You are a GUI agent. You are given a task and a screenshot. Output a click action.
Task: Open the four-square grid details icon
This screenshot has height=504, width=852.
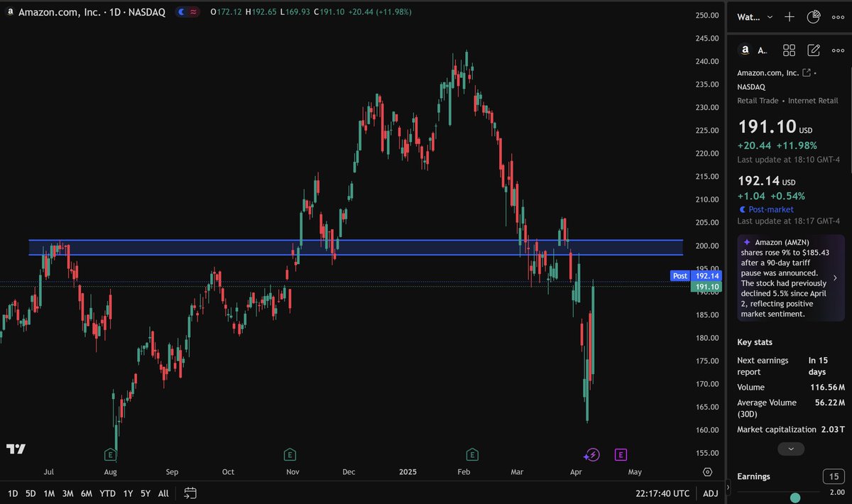pos(789,50)
